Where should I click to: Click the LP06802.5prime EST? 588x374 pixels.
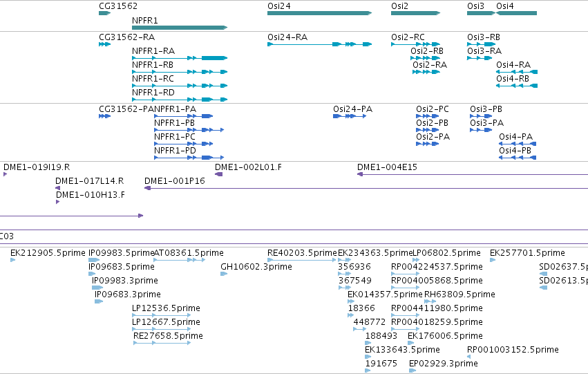pyautogui.click(x=416, y=260)
